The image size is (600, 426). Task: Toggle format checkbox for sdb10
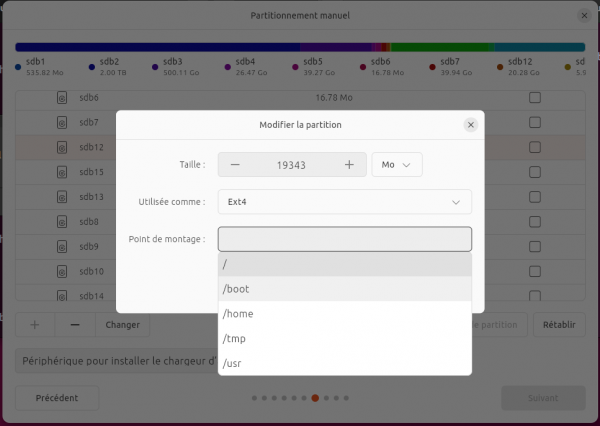(535, 272)
